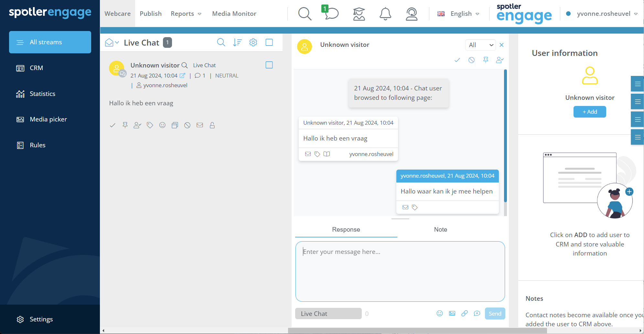Change language from English dropdown

pos(458,14)
